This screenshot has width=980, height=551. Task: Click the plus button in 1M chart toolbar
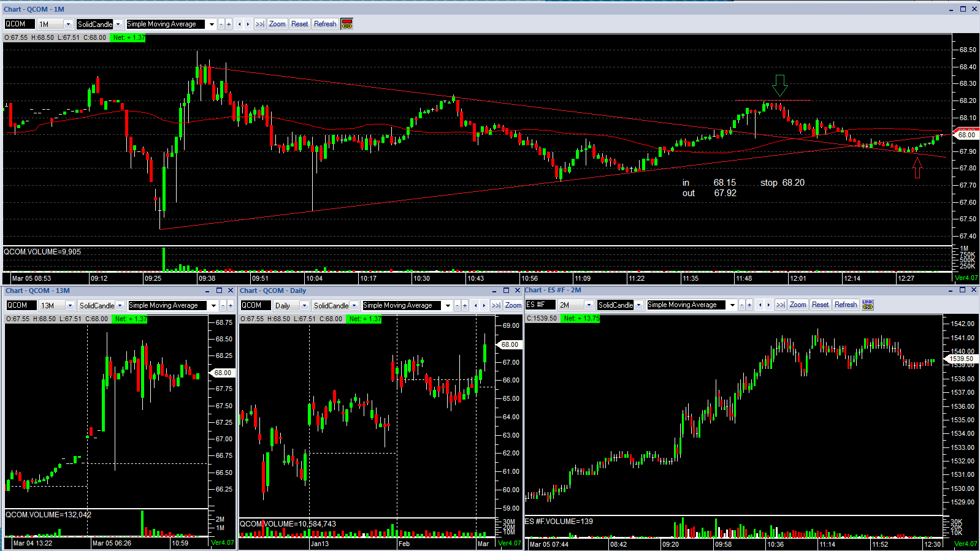click(x=229, y=24)
